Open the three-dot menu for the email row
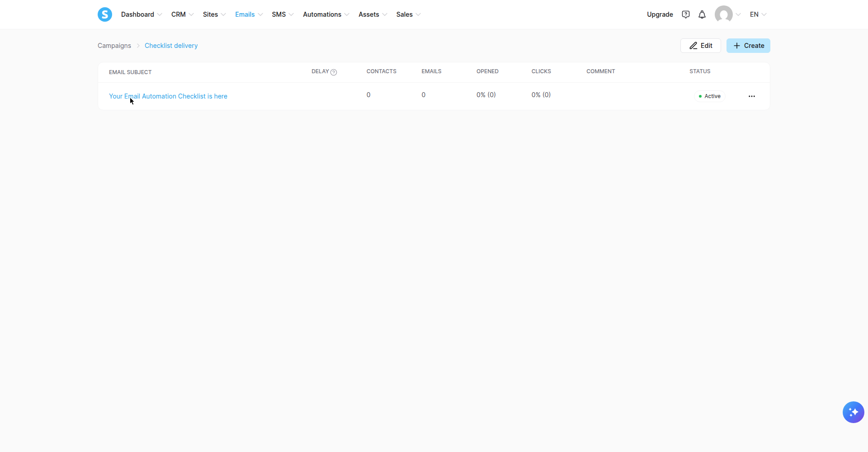868x452 pixels. (x=752, y=96)
